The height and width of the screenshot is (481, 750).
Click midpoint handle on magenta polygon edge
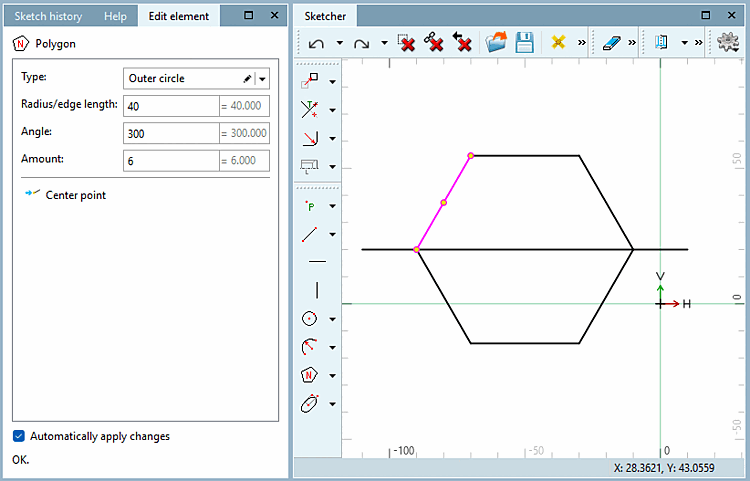pyautogui.click(x=444, y=203)
